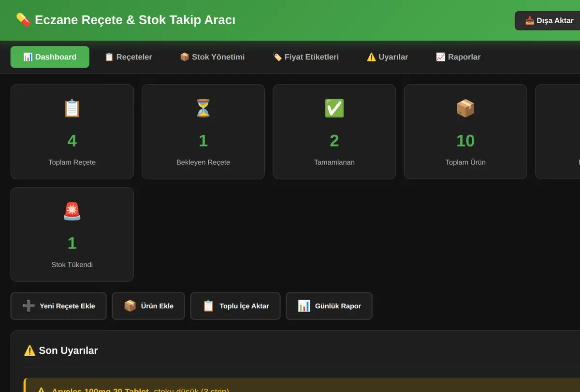Screen dimensions: 580x392
Task: Click the clipboard icon in Reçeteler tab
Action: [109, 57]
